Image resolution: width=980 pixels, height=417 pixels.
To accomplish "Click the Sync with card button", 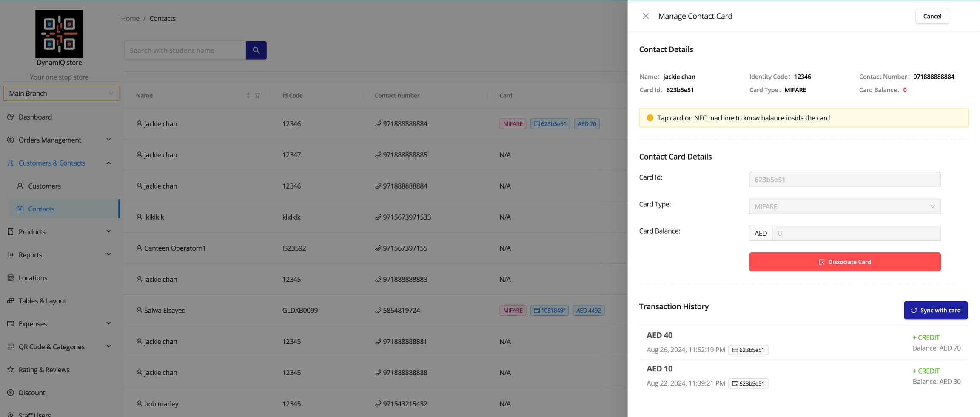I will 935,310.
